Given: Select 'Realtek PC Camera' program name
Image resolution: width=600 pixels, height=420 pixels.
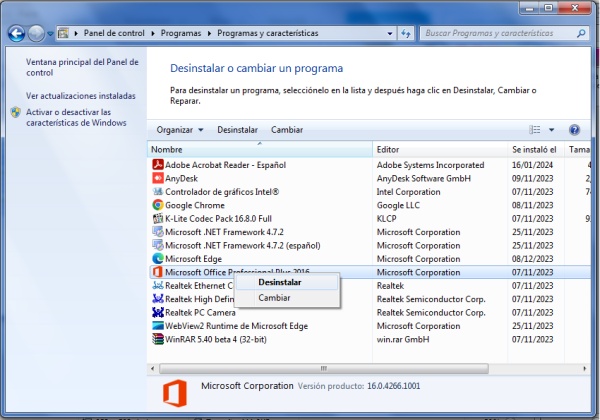Looking at the screenshot, I should [x=200, y=313].
